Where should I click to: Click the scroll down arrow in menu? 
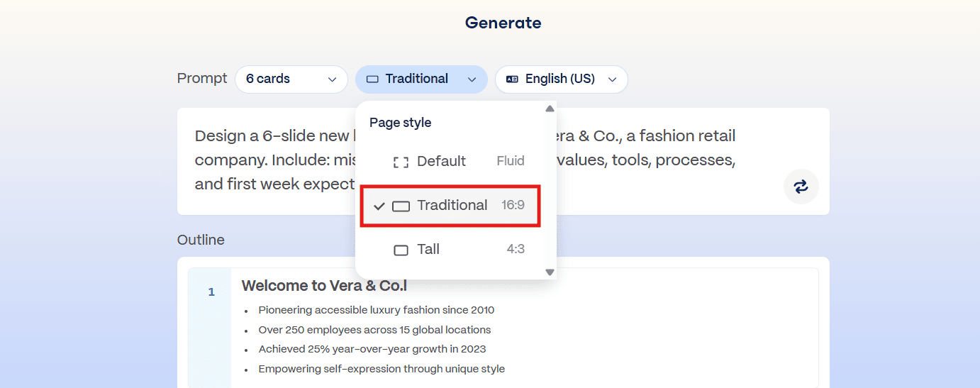click(x=550, y=272)
